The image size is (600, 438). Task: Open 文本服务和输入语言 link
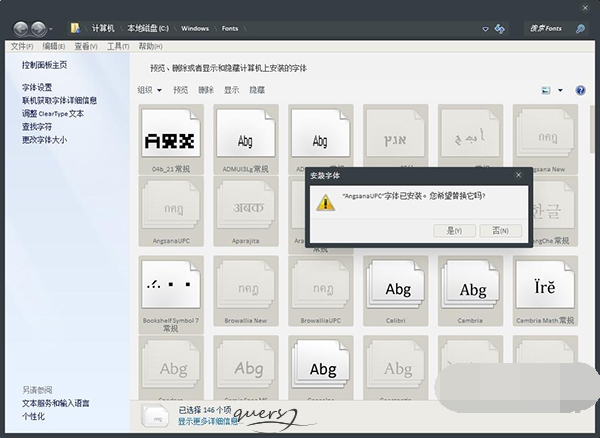click(55, 403)
